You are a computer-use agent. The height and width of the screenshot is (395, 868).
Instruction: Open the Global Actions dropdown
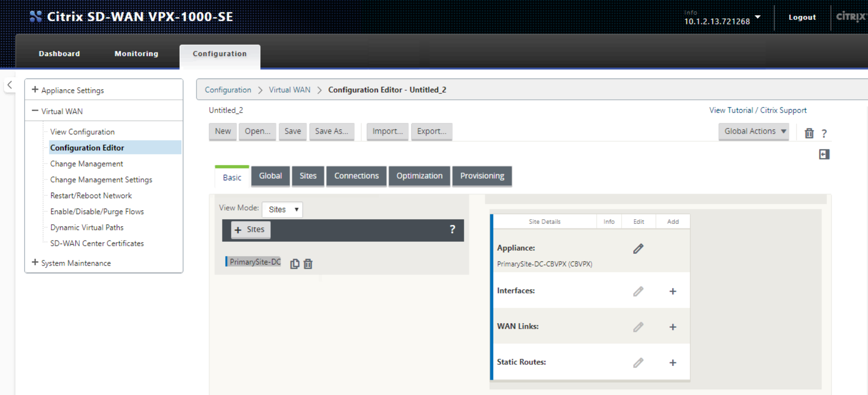754,131
